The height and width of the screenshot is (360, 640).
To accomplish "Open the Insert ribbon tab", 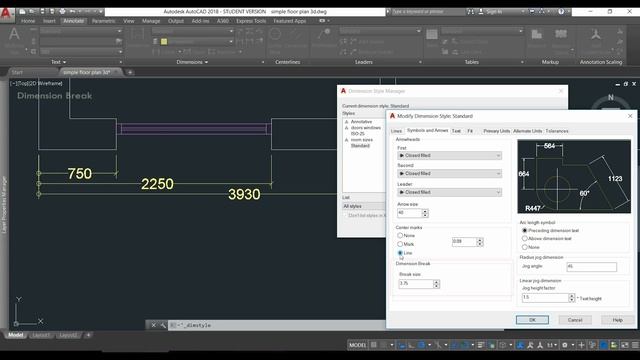I will tap(49, 21).
